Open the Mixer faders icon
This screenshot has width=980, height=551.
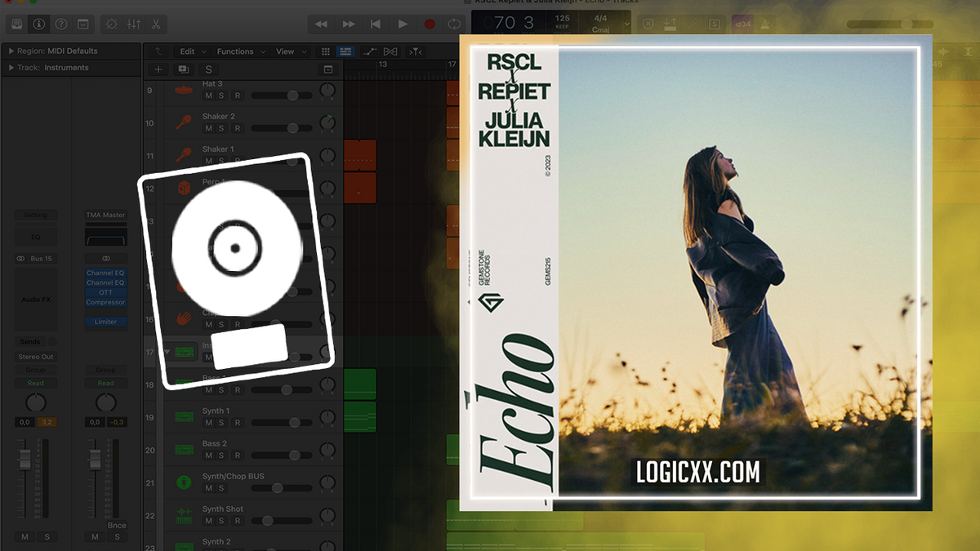[133, 24]
